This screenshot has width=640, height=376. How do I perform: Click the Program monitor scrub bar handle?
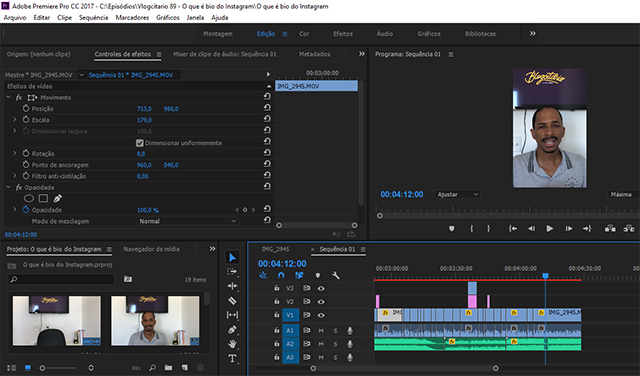[380, 216]
